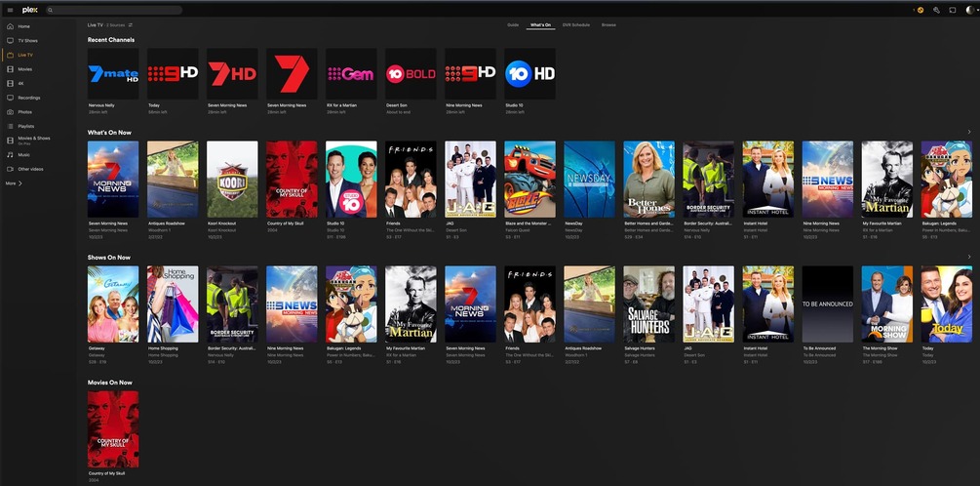This screenshot has height=486, width=980.
Task: Open Better Homes and Gardens poster
Action: coord(648,179)
